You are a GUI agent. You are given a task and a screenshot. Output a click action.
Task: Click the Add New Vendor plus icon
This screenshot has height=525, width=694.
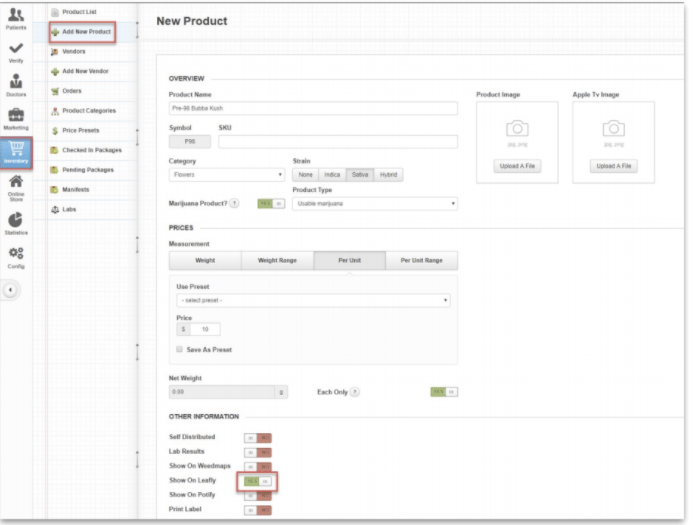coord(55,71)
